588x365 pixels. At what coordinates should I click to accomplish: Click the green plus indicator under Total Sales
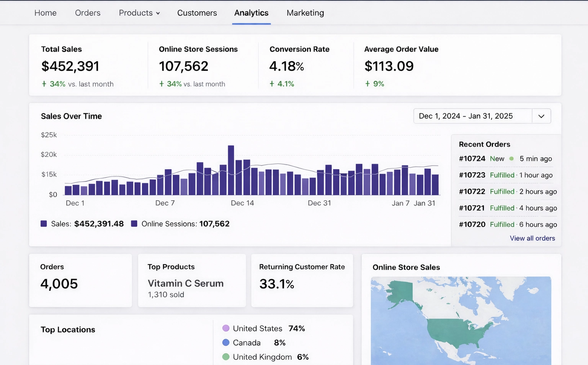pos(44,84)
